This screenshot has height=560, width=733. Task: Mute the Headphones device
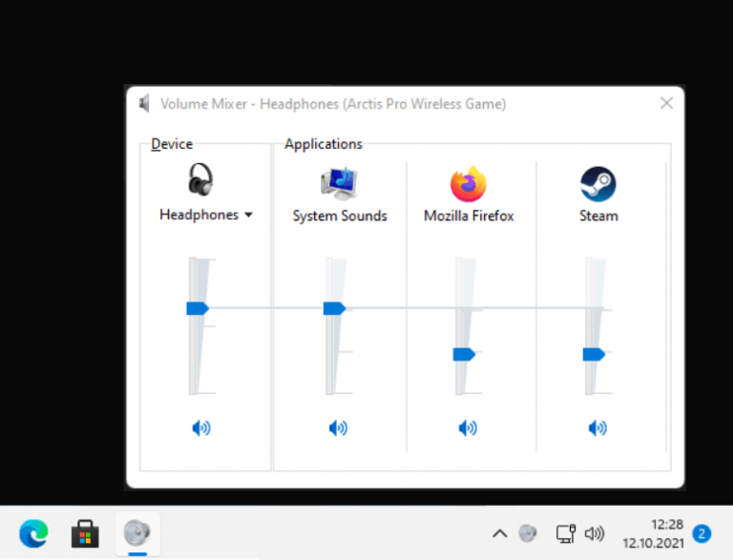click(201, 427)
